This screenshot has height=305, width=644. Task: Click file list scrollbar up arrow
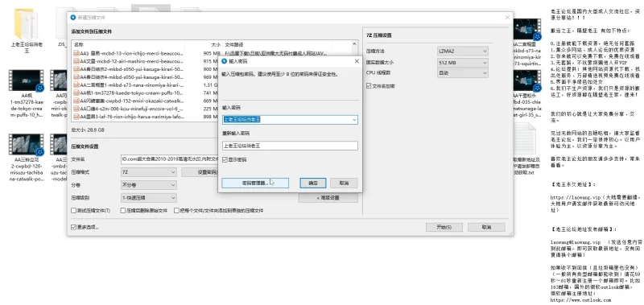[x=354, y=44]
